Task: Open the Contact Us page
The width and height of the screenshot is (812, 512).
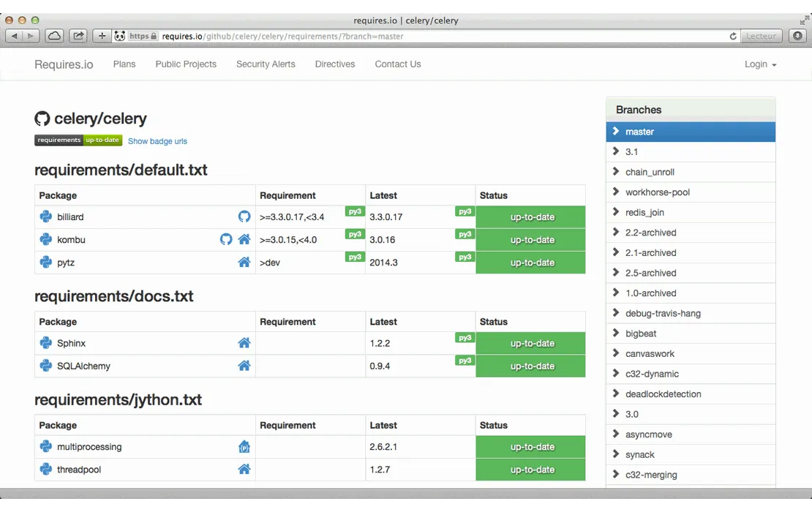Action: pos(398,64)
